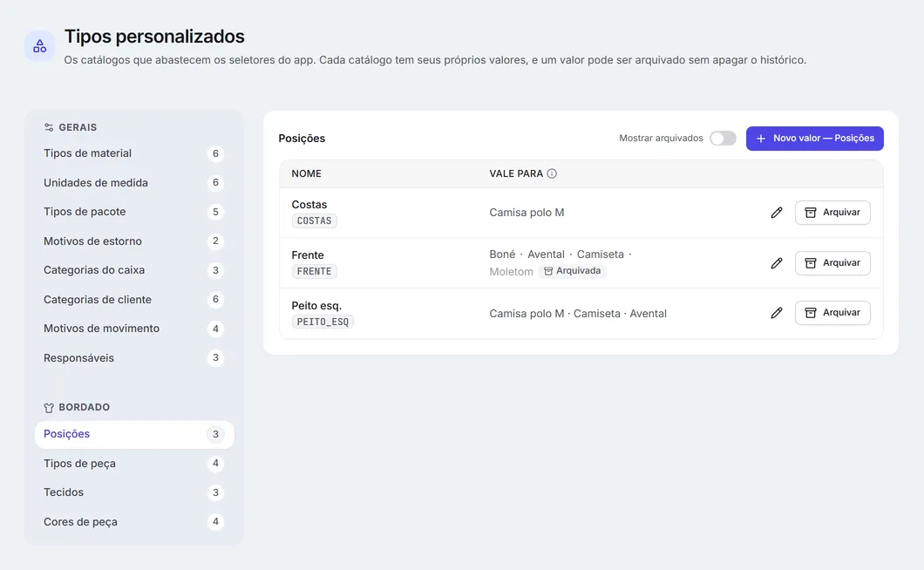Select Tipos de pacote in sidebar
Viewport: 924px width, 570px height.
(134, 212)
